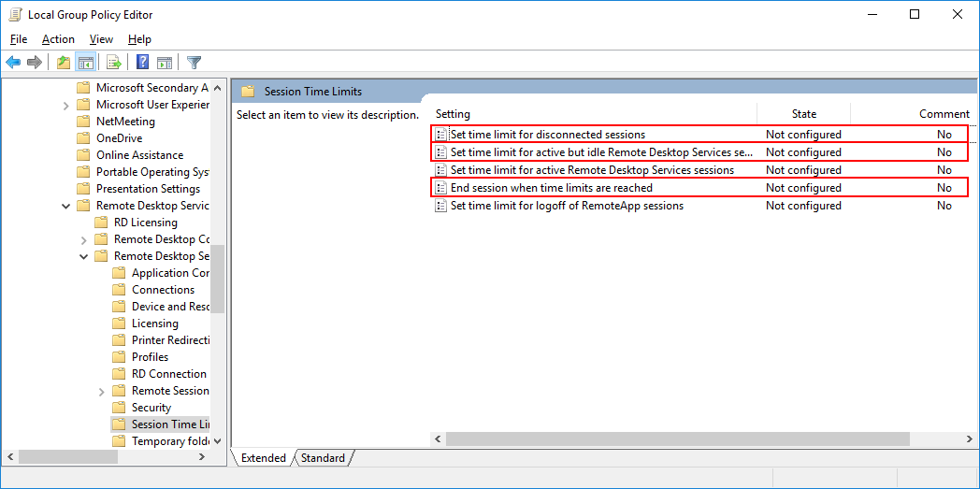Select the Security folder in tree
This screenshot has width=980, height=489.
[151, 408]
